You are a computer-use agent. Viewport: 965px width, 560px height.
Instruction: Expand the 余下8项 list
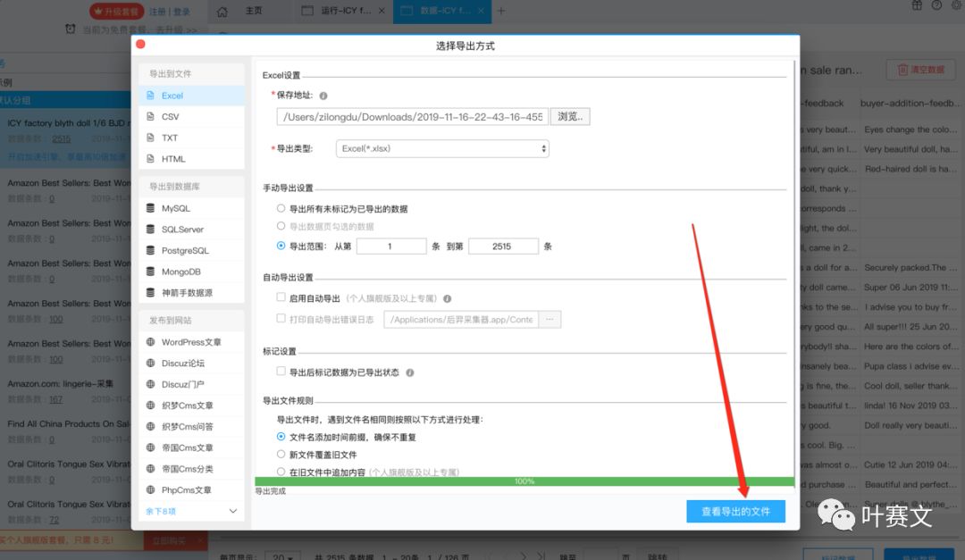tap(191, 512)
